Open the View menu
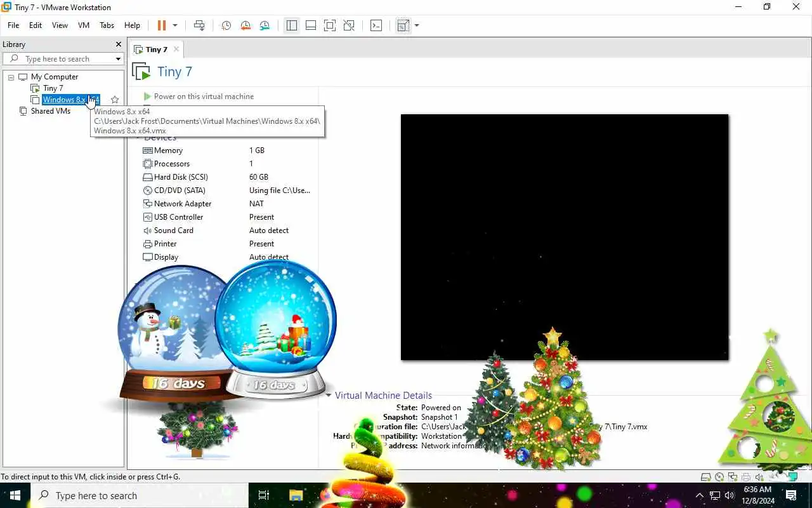The width and height of the screenshot is (812, 508). [60, 25]
